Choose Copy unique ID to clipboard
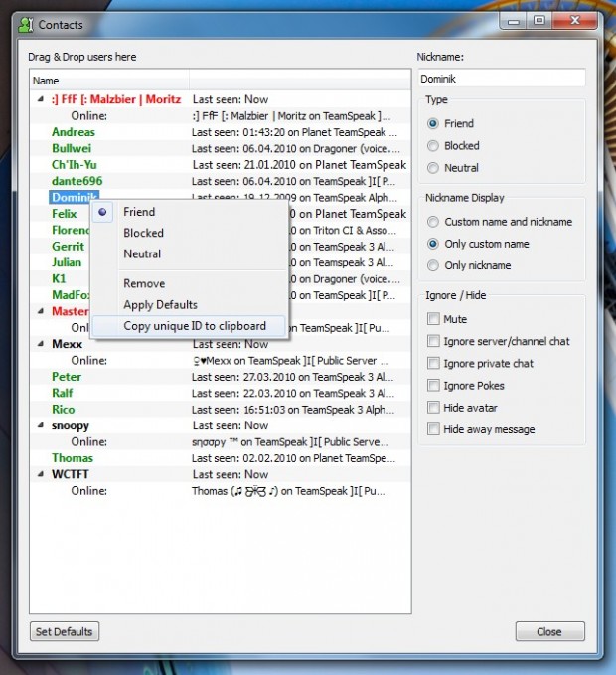 (190, 326)
